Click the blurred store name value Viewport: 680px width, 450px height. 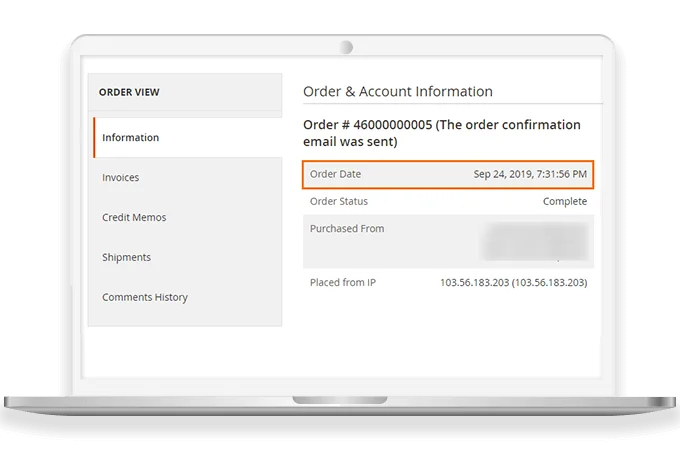point(537,241)
